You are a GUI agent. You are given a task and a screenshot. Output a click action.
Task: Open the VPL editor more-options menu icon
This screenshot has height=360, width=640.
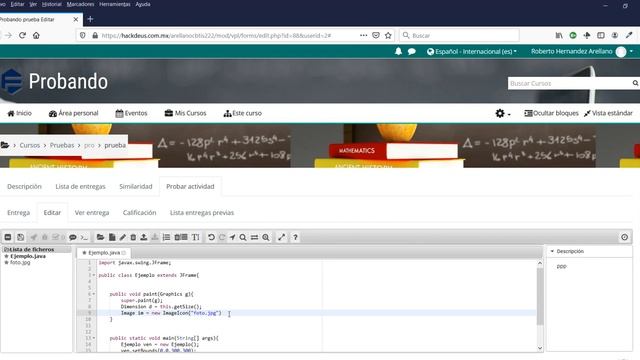[x=8, y=237]
